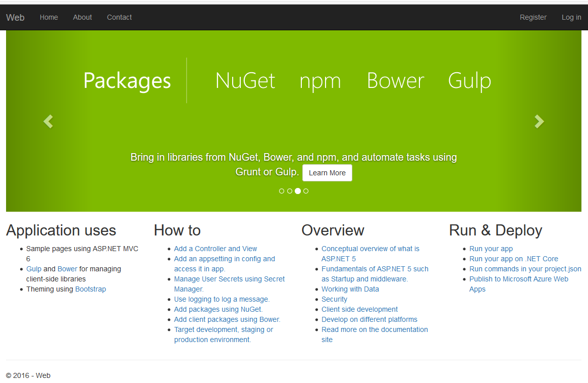Open Publish to Microsoft Azure Web Apps
Screen dimensions: 588x383
click(519, 284)
